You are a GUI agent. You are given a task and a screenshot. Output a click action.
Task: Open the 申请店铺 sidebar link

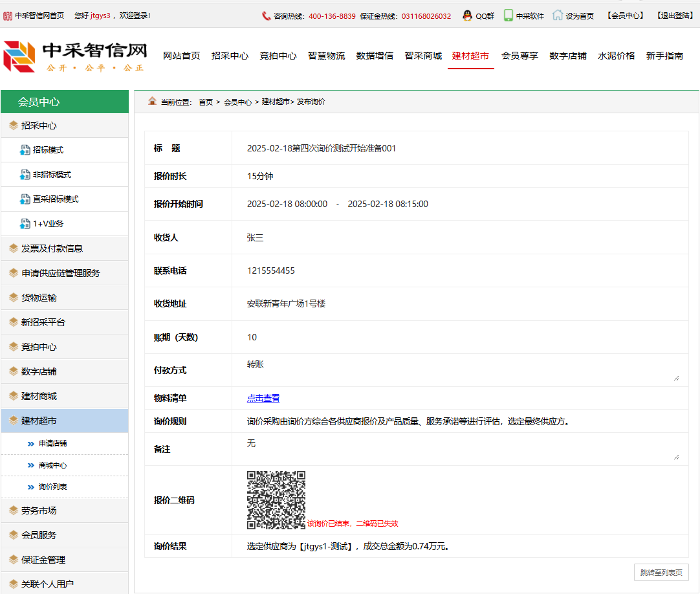click(x=52, y=443)
